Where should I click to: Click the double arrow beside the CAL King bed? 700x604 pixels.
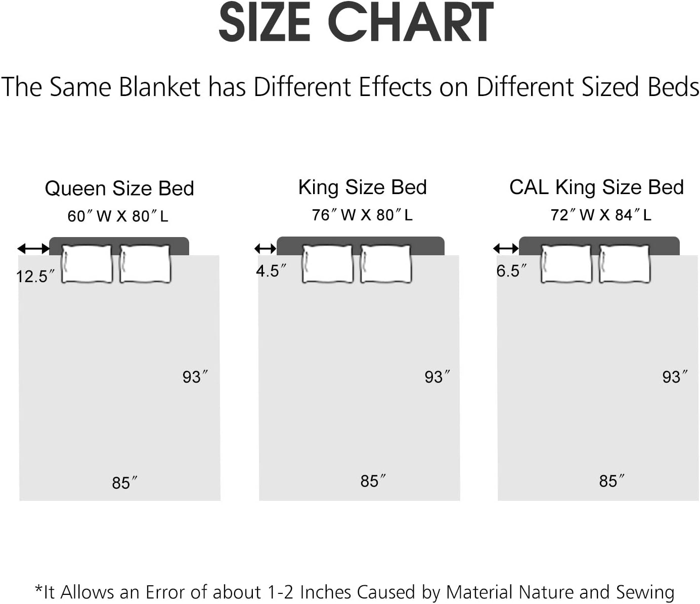point(506,248)
